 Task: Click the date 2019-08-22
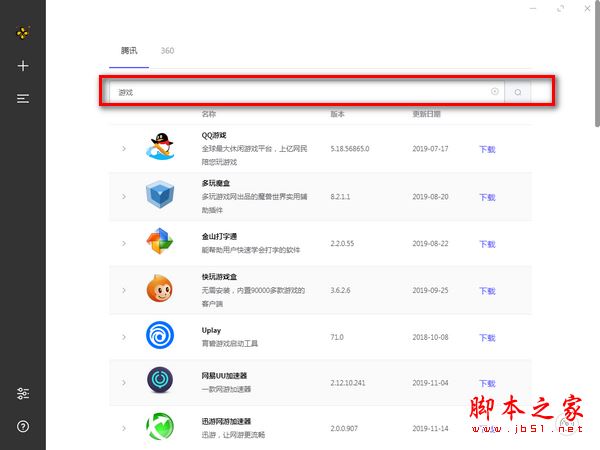click(x=430, y=243)
